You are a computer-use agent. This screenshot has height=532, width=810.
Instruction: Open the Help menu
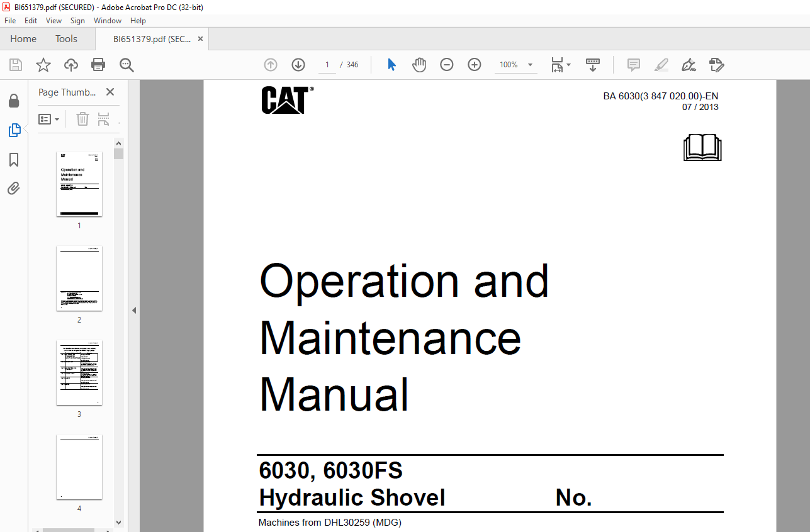pyautogui.click(x=138, y=21)
